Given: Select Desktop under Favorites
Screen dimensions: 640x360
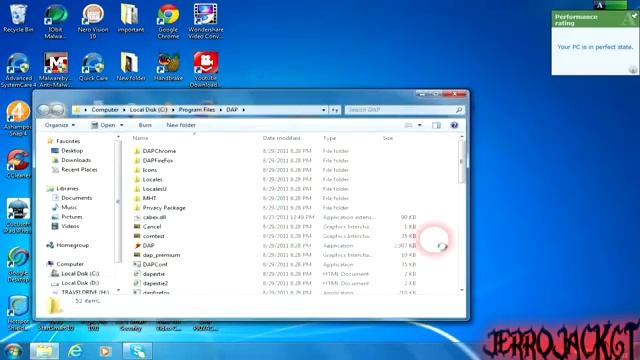Looking at the screenshot, I should pos(67,151).
